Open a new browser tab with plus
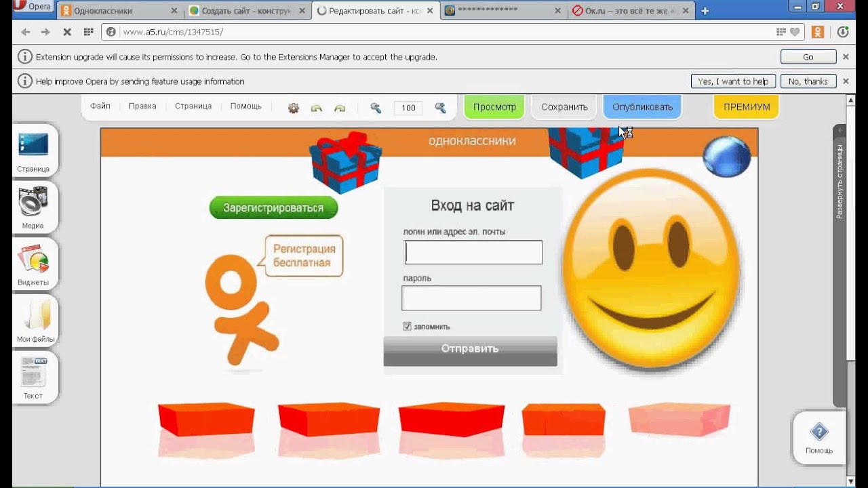868x488 pixels. (705, 11)
